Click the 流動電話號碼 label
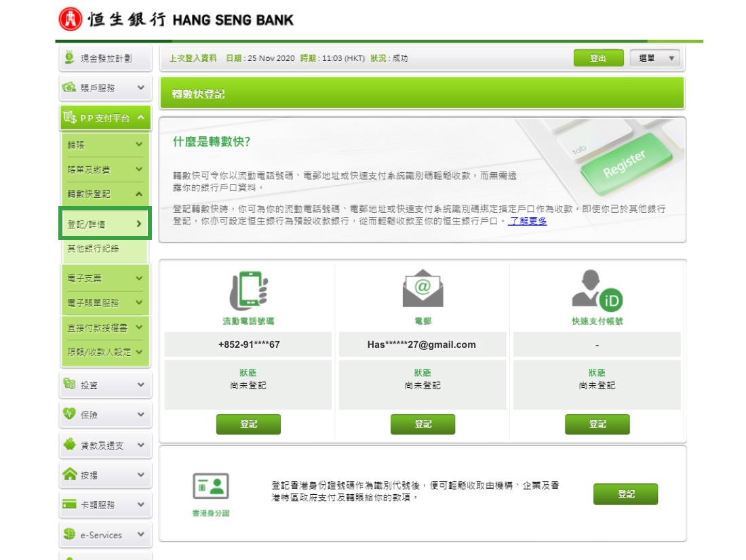The height and width of the screenshot is (560, 746). coord(248,321)
